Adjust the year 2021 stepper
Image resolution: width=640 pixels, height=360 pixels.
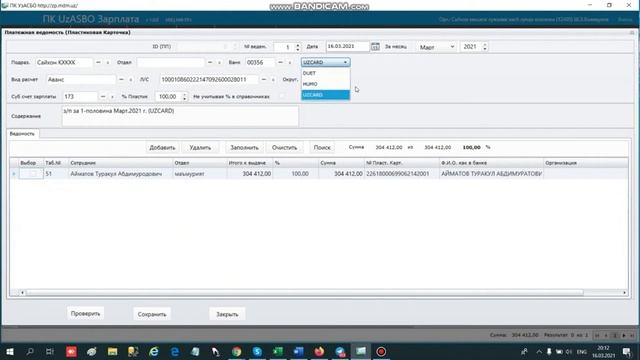[x=484, y=47]
